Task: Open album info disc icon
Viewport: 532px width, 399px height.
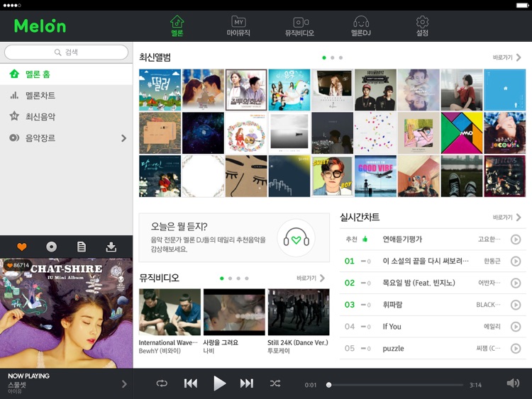Action: [x=52, y=247]
